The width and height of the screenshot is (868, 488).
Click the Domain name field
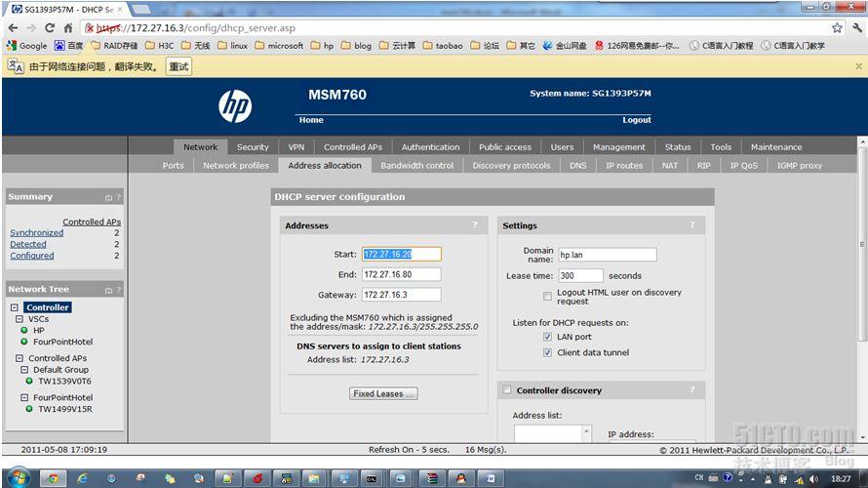point(608,254)
